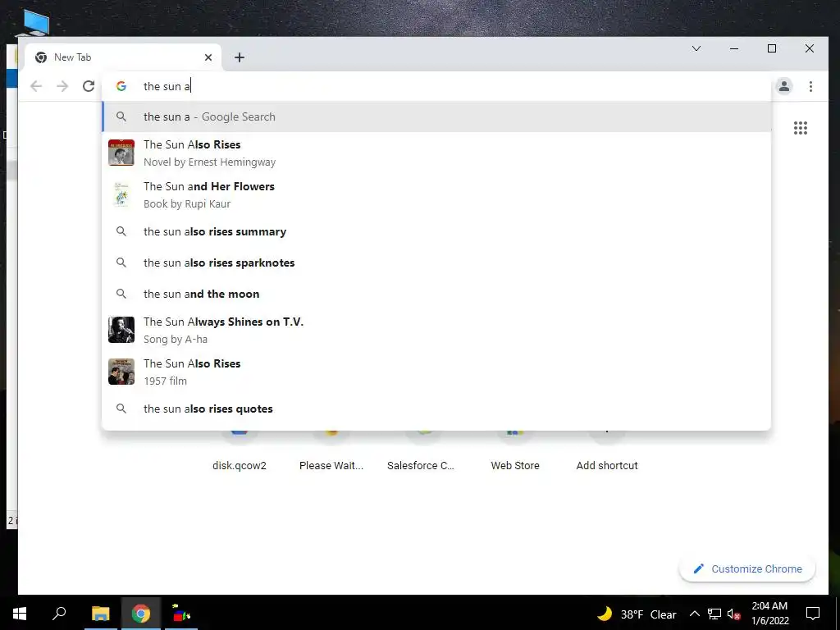Show hidden system tray icons
Viewport: 840px width, 630px height.
[x=694, y=614]
